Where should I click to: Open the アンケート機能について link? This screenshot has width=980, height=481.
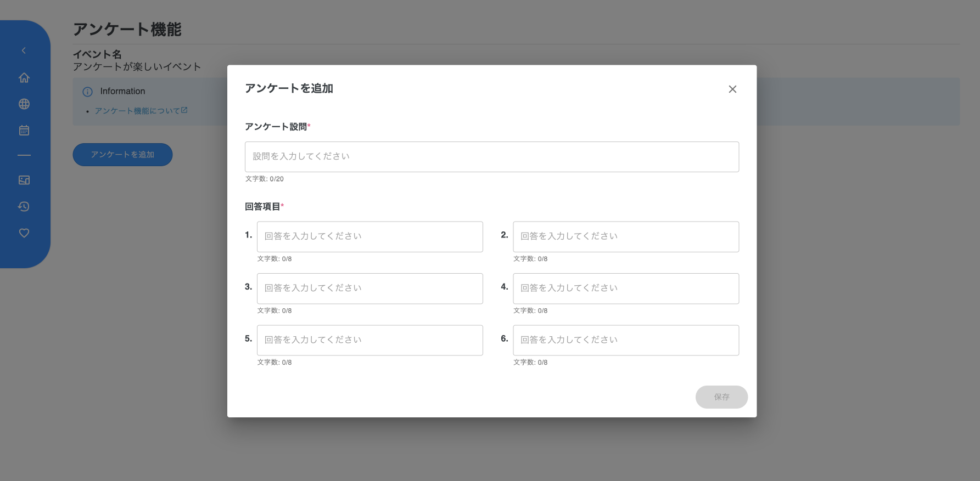click(137, 111)
